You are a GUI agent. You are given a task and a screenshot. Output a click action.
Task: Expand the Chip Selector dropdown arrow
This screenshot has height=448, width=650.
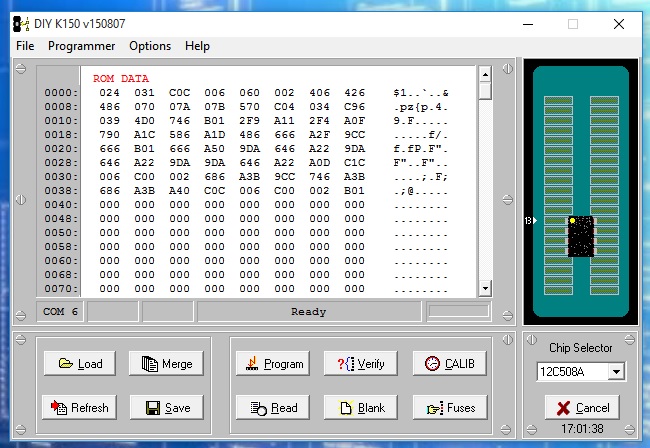[616, 372]
